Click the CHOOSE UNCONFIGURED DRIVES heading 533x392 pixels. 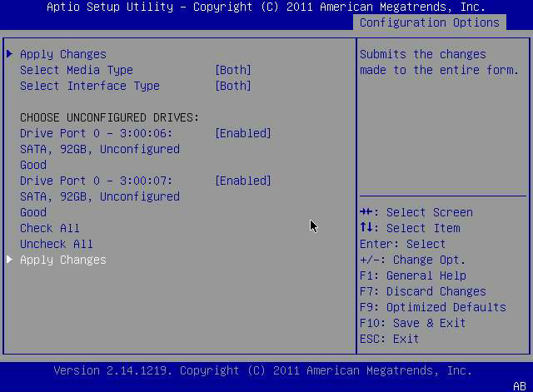click(x=109, y=117)
